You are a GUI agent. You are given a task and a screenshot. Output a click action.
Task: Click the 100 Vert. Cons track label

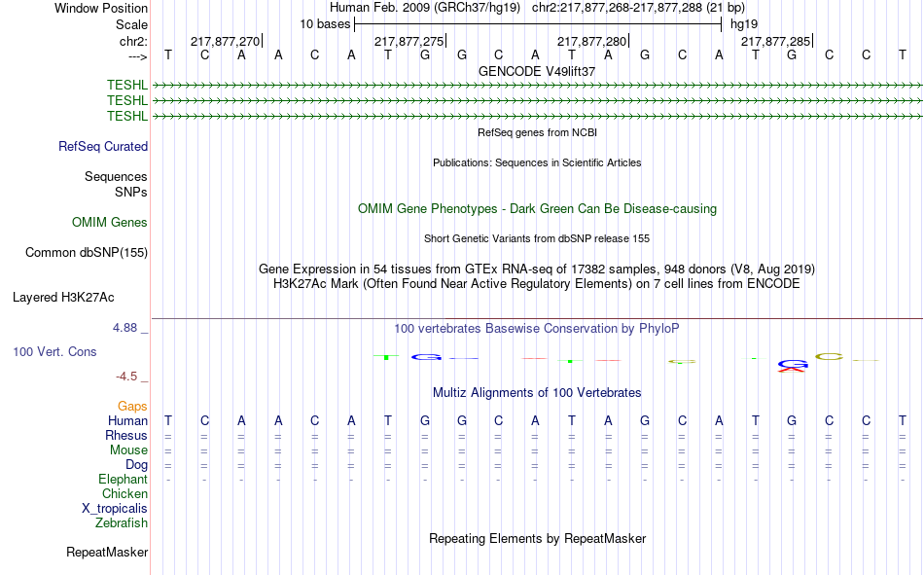click(54, 351)
